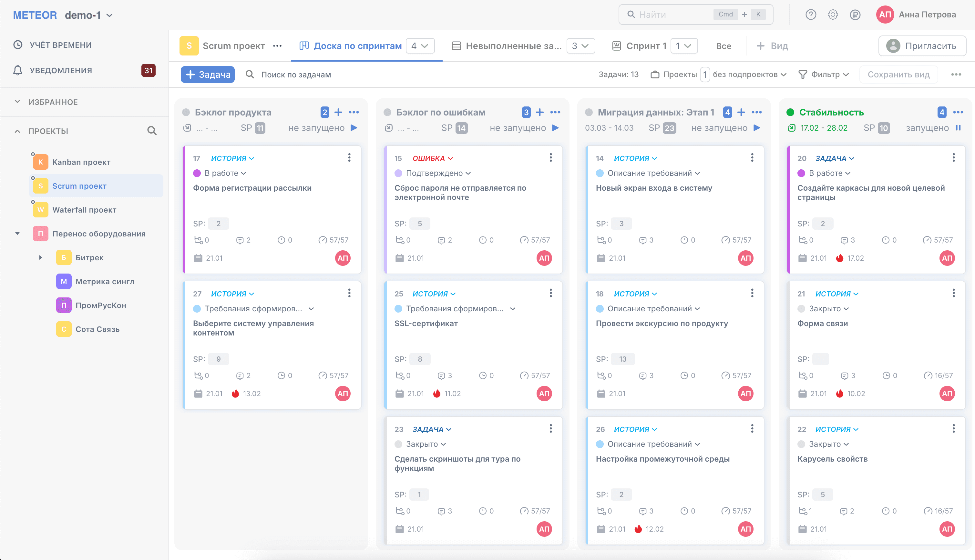Start the Бэклог продукта sprint play button
The height and width of the screenshot is (560, 975).
tap(354, 128)
